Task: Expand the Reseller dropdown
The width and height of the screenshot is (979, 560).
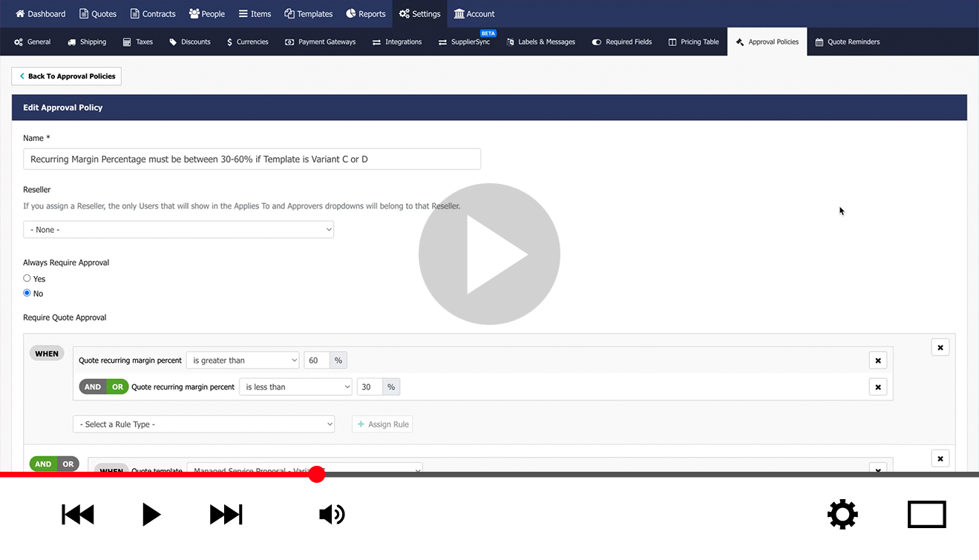Action: [178, 230]
